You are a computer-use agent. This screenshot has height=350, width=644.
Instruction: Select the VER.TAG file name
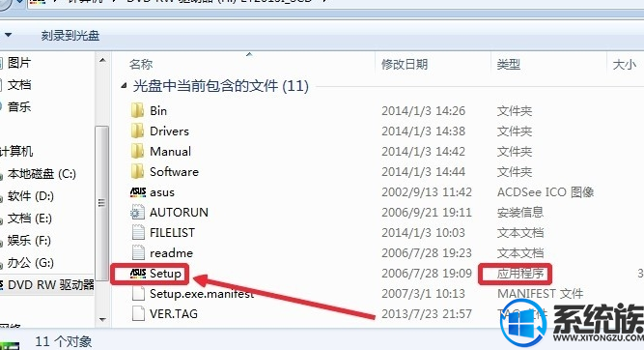[174, 314]
